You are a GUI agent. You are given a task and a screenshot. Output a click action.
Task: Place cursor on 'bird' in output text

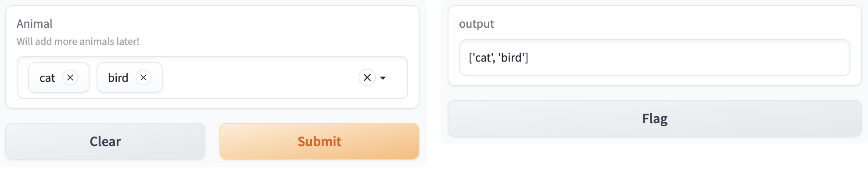click(511, 58)
